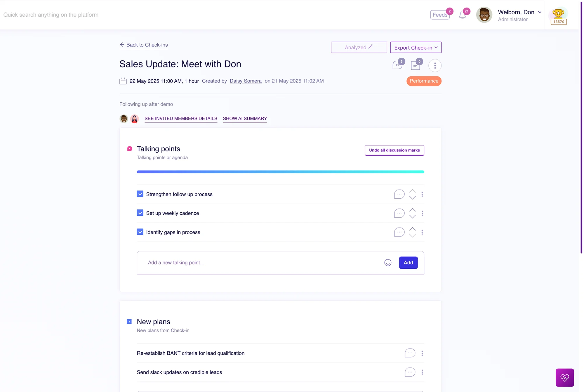Click the Talking points section icon
This screenshot has width=584, height=392.
coord(130,149)
